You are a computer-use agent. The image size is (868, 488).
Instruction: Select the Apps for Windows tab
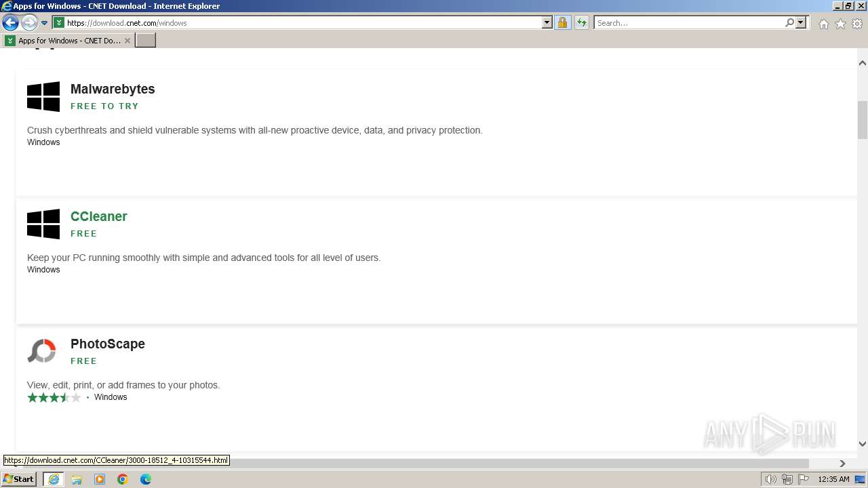(x=68, y=41)
